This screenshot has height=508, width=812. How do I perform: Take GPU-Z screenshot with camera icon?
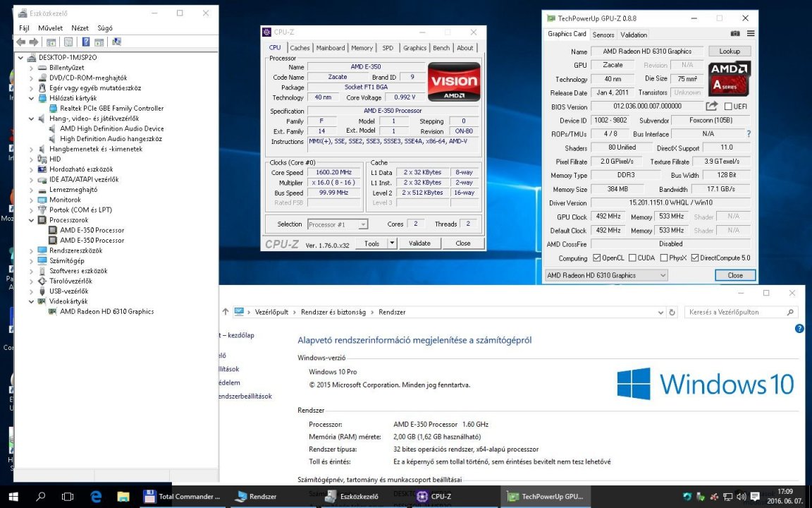click(735, 34)
